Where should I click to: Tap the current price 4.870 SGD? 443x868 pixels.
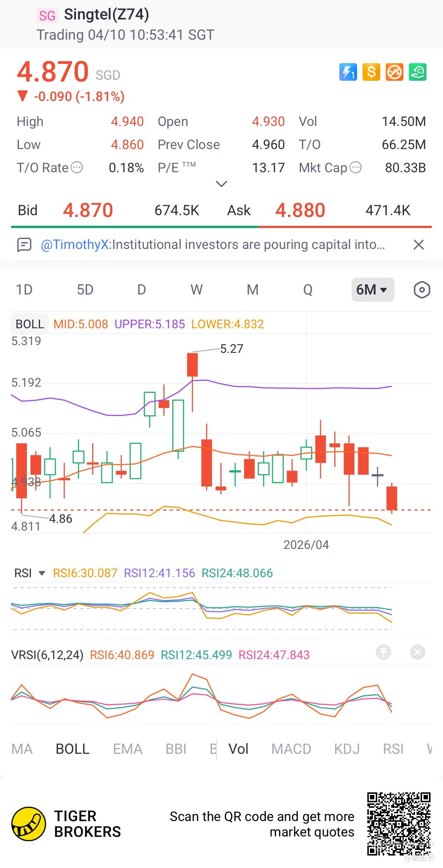point(68,72)
